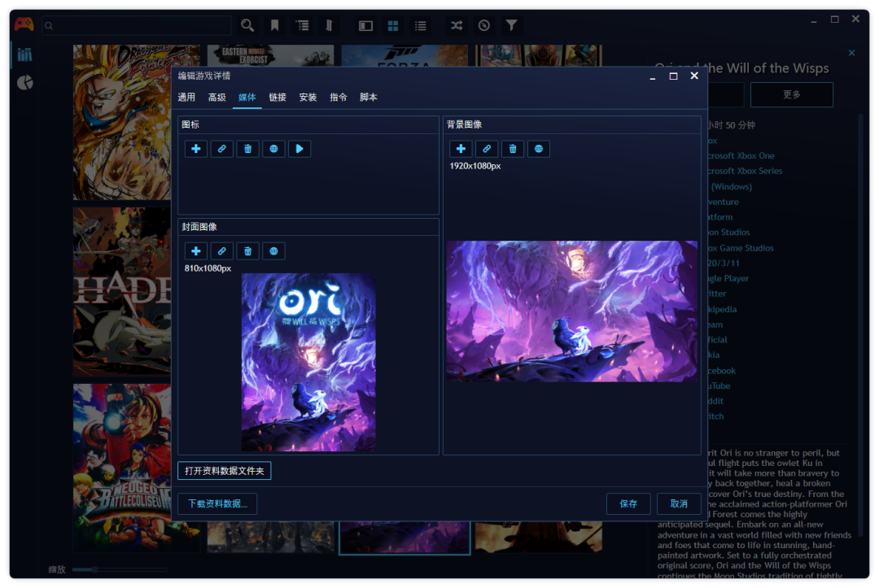Screen dimensions: 879x588
Task: Click the search input field at top
Action: coord(137,25)
